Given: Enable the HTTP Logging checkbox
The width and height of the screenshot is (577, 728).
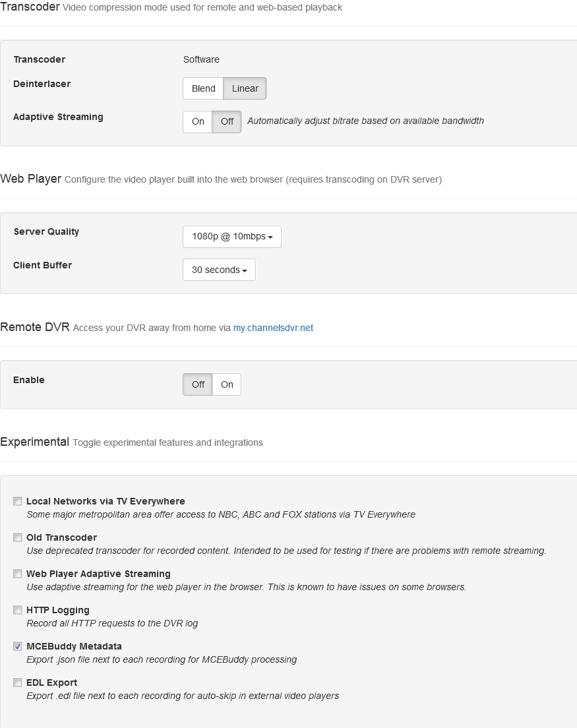Looking at the screenshot, I should tap(18, 610).
